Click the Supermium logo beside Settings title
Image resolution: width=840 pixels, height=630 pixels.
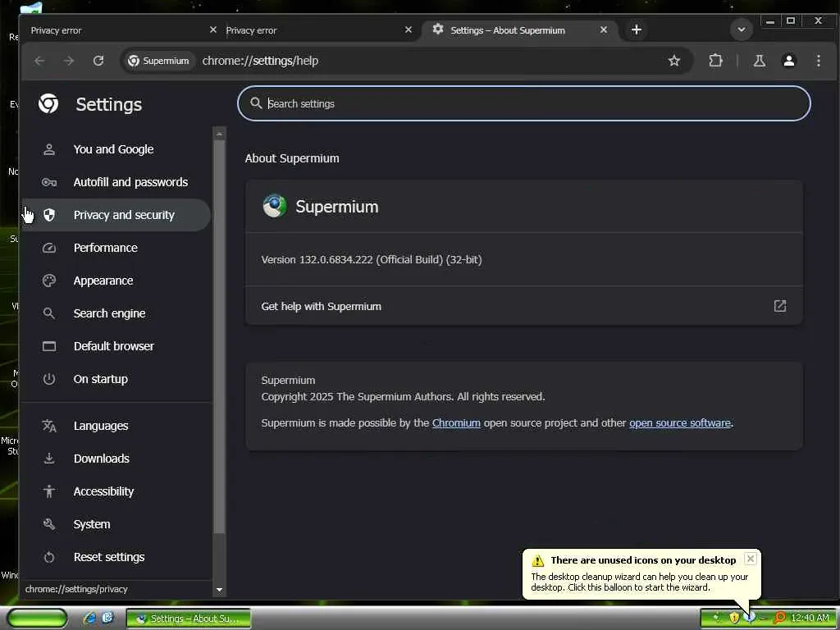pyautogui.click(x=48, y=103)
